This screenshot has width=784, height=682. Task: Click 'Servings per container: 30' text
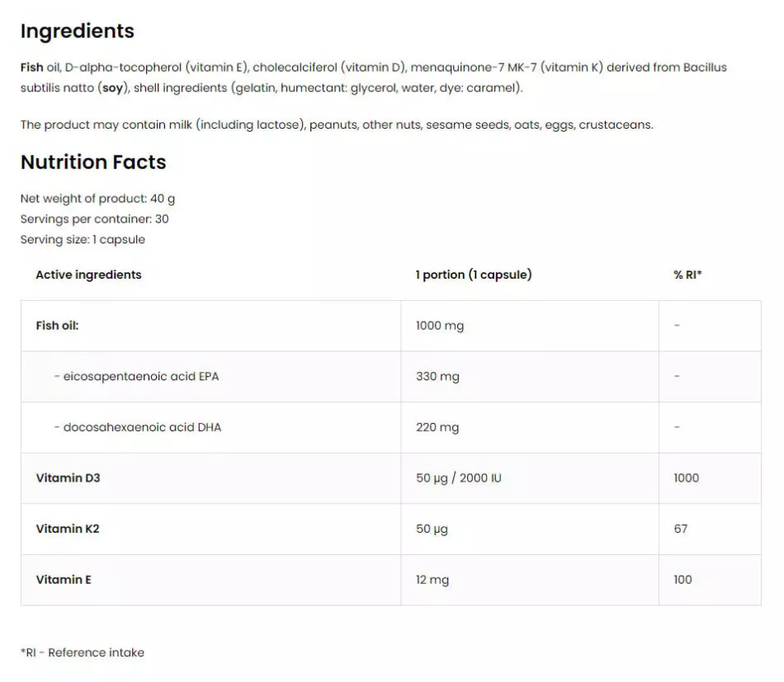tap(94, 219)
